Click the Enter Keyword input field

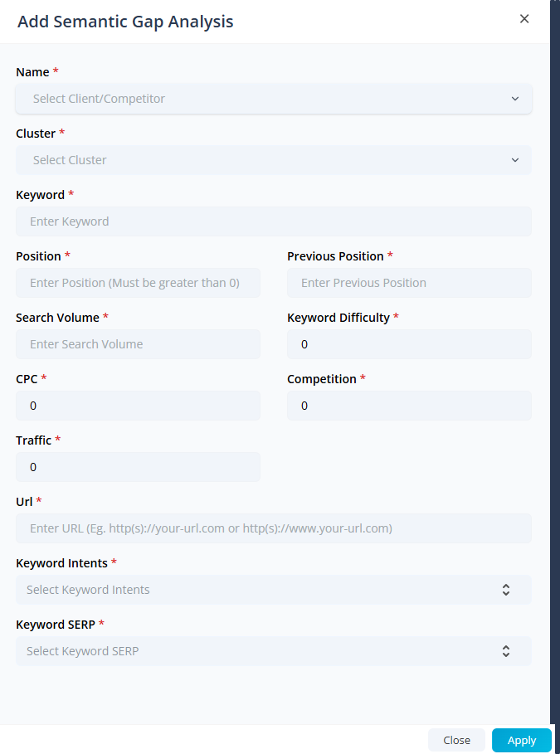point(273,221)
